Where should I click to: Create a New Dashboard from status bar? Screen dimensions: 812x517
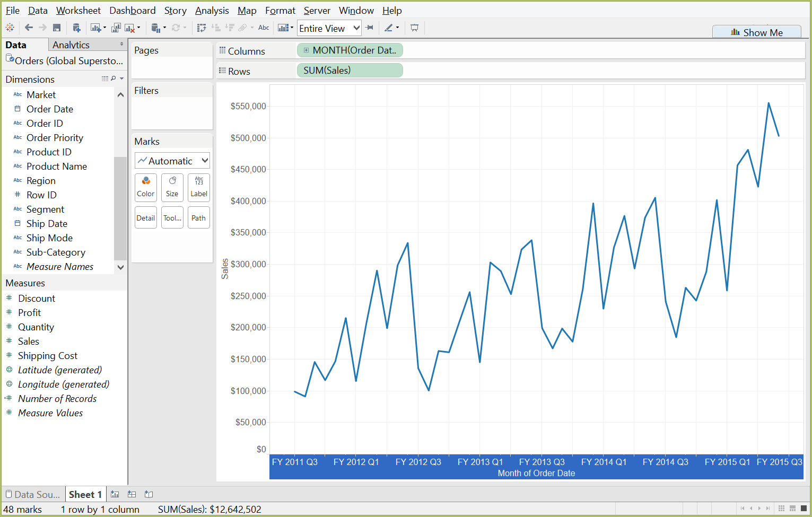pyautogui.click(x=132, y=494)
